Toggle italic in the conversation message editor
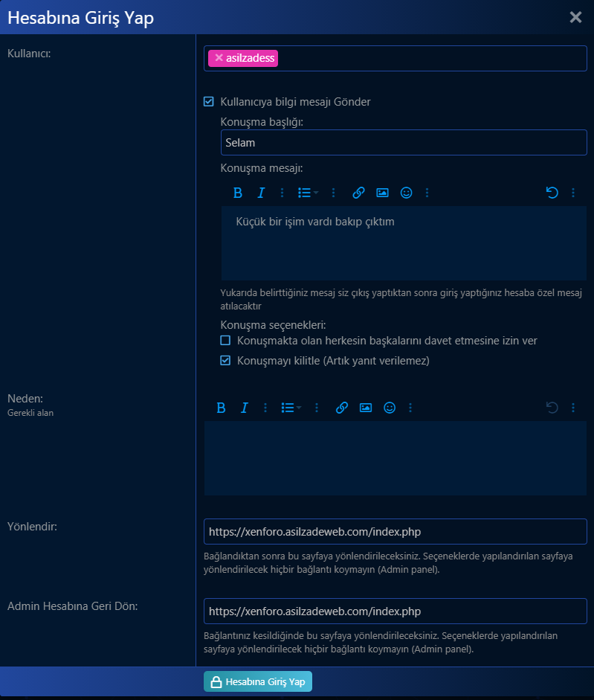594x700 pixels. tap(261, 193)
